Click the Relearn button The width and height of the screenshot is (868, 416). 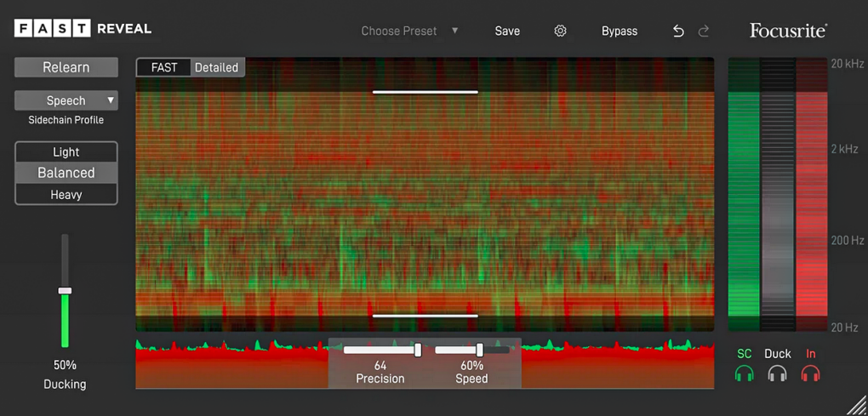pyautogui.click(x=66, y=67)
